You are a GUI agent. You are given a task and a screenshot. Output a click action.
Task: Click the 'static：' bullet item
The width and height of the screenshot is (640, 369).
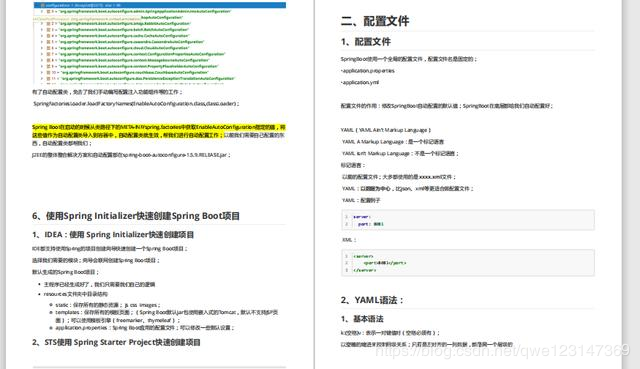(x=108, y=305)
